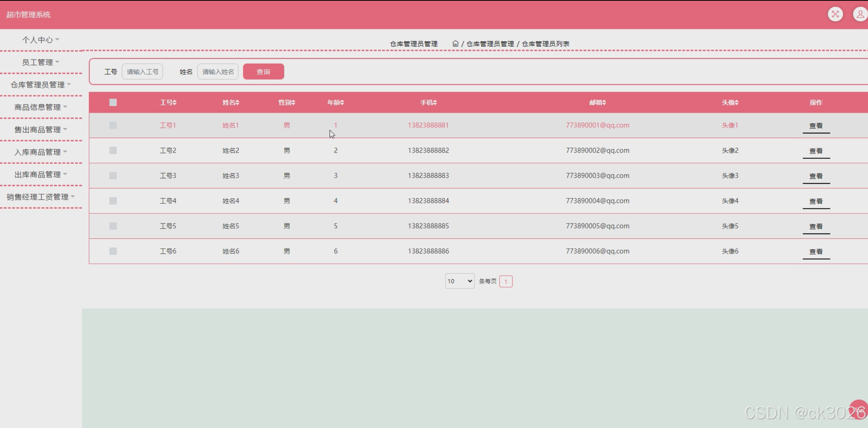Sort by 手机 column sort icon
The width and height of the screenshot is (868, 428).
(x=435, y=102)
